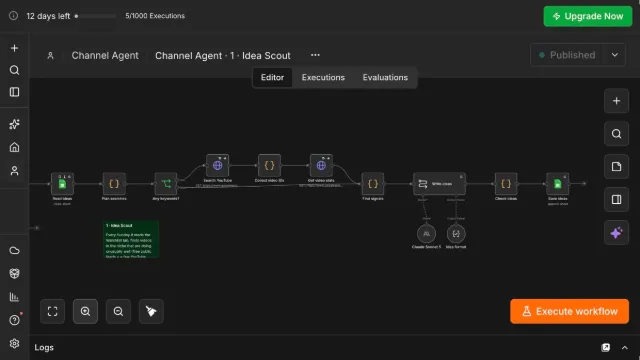Click the plus icon in left sidebar
The height and width of the screenshot is (360, 640).
coord(14,48)
